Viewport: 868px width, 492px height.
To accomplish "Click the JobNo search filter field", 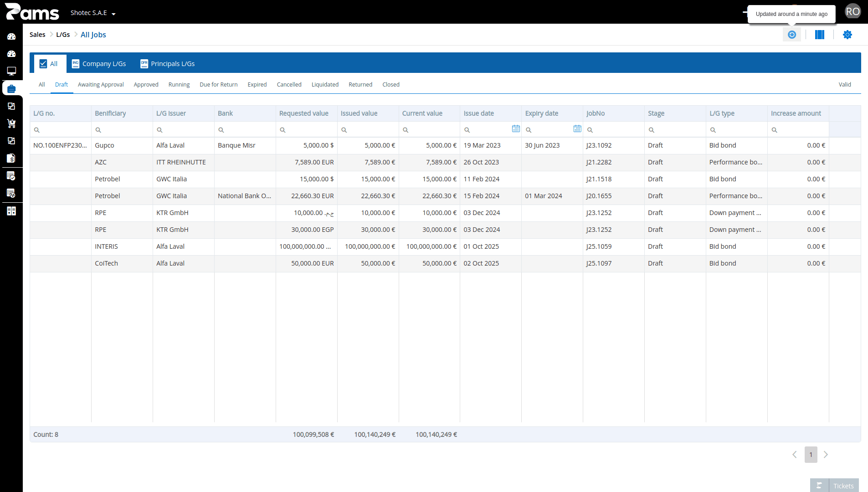I will pyautogui.click(x=614, y=130).
